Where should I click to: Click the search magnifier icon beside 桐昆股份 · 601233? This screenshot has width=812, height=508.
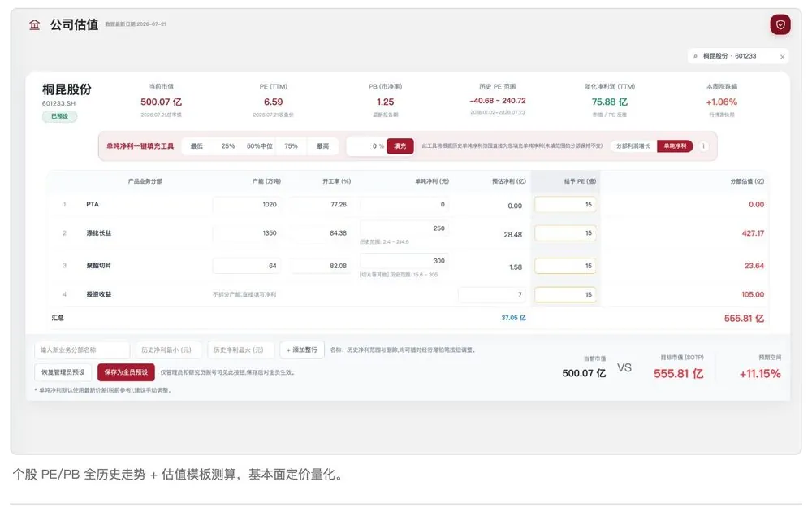(695, 56)
